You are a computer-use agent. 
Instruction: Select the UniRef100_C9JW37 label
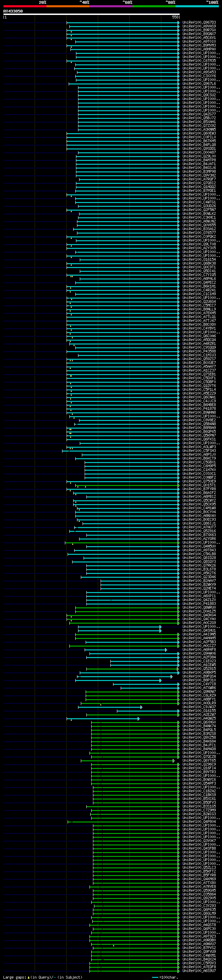[x=199, y=707]
